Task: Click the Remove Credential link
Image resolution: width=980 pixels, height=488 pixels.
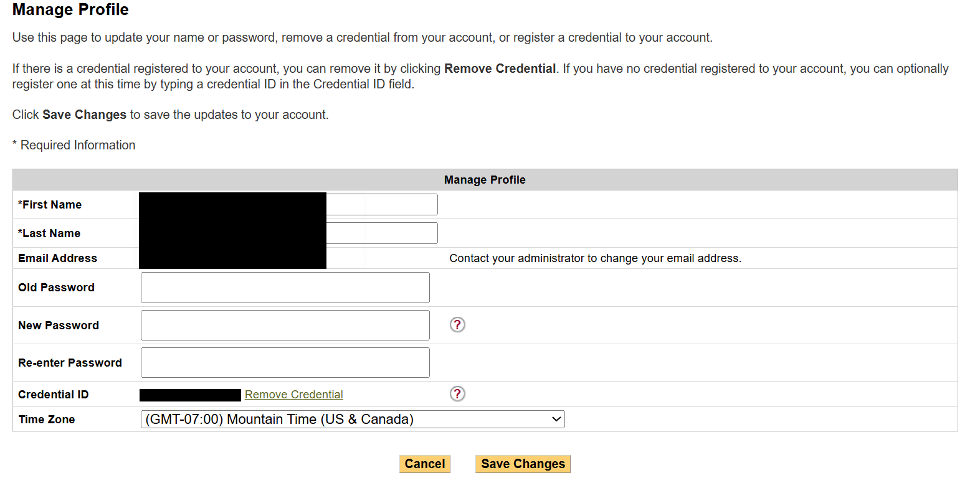Action: (293, 395)
